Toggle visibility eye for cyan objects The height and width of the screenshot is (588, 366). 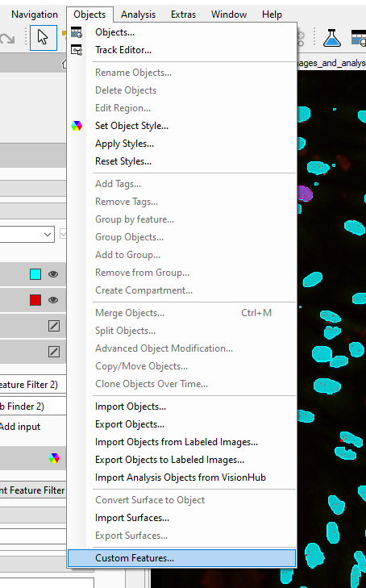[x=53, y=274]
